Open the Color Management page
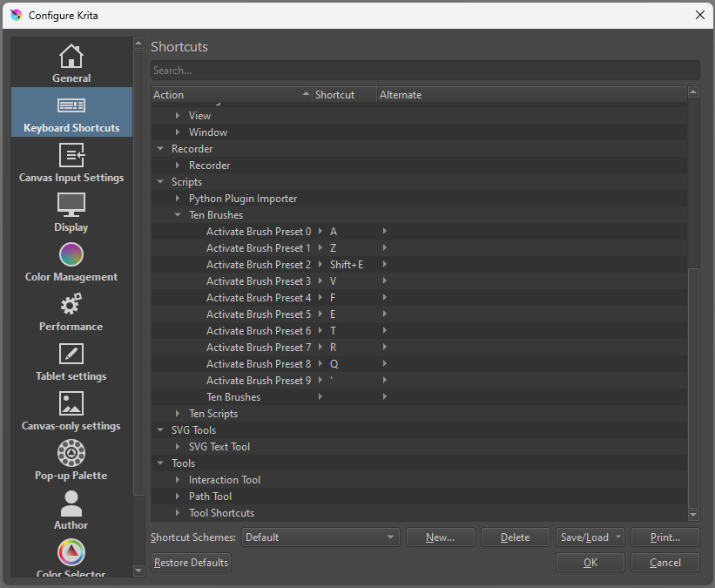The width and height of the screenshot is (715, 588). tap(71, 261)
